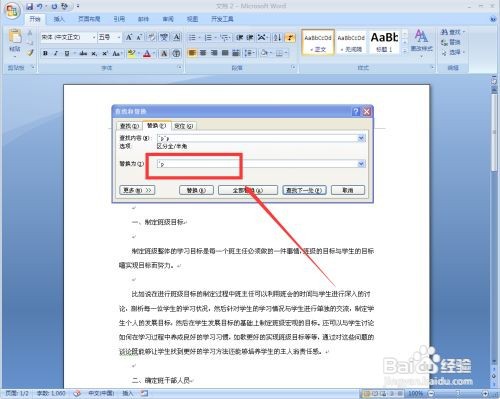
Task: Toggle underline formatting
Action: tap(67, 53)
